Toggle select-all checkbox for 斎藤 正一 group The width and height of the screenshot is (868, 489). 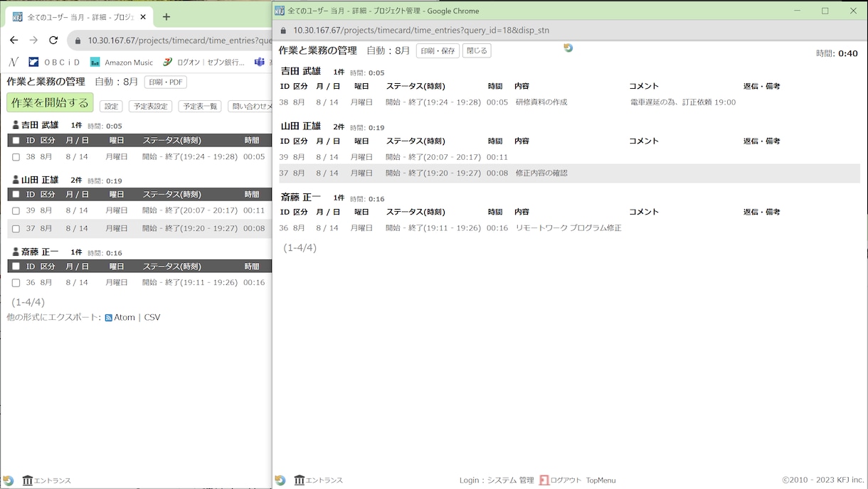(x=16, y=267)
